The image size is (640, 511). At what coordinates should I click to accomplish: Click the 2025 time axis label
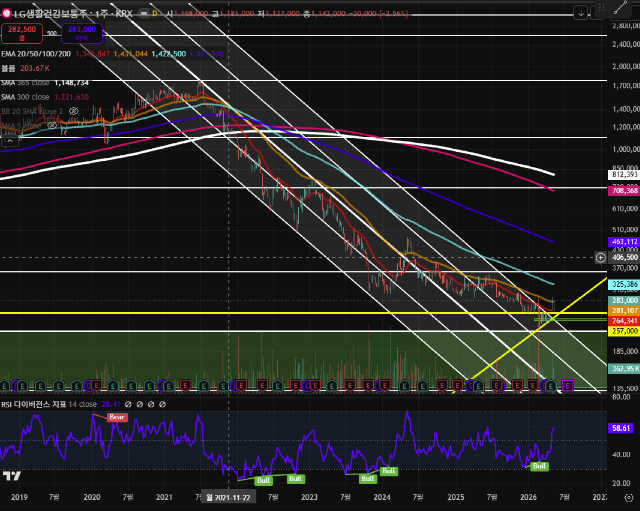[x=456, y=497]
